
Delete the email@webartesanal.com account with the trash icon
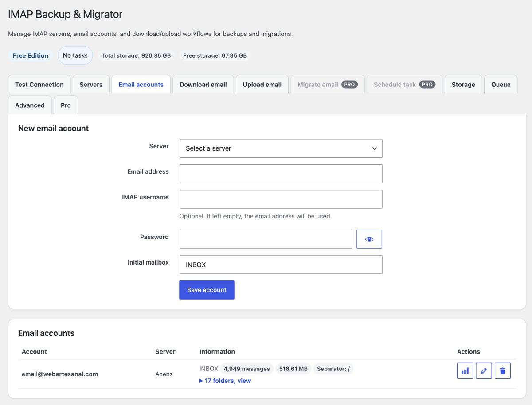[502, 371]
